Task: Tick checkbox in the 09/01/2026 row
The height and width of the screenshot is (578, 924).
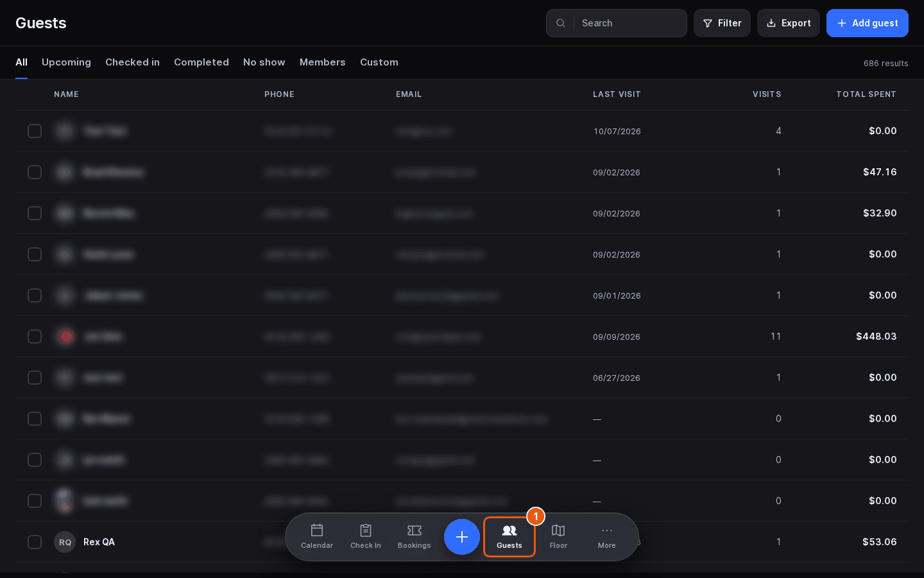Action: pyautogui.click(x=35, y=295)
